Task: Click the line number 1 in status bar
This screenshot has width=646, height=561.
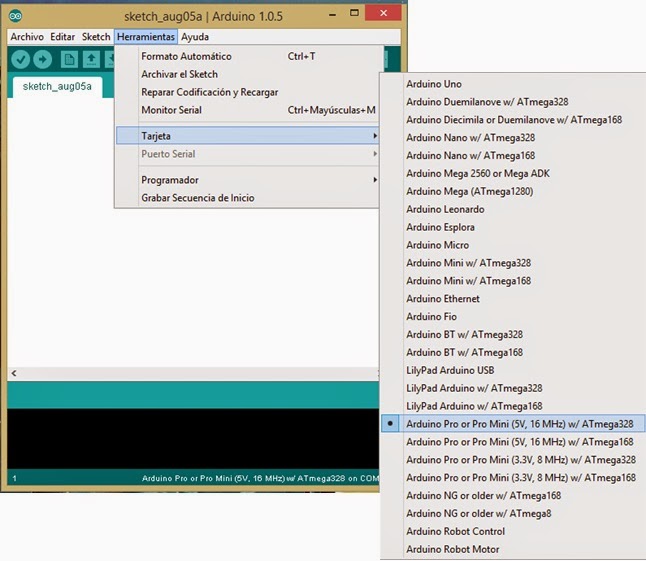Action: pyautogui.click(x=14, y=478)
